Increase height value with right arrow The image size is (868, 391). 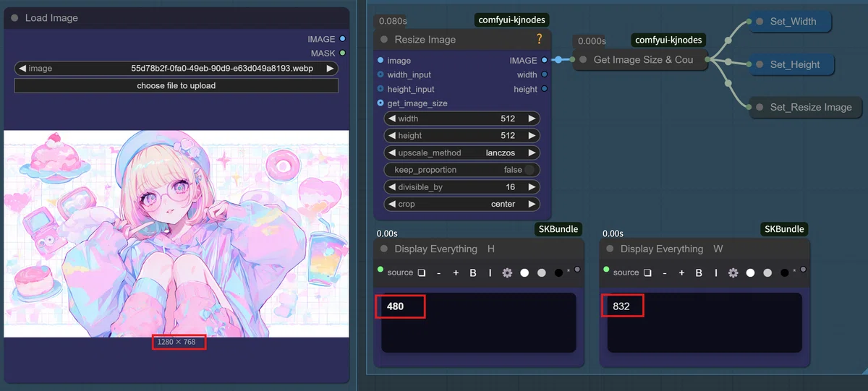pyautogui.click(x=532, y=135)
